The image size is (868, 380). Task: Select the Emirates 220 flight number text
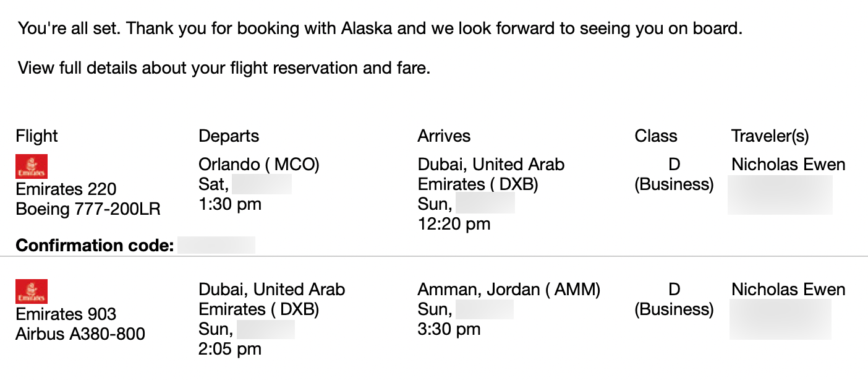click(66, 189)
